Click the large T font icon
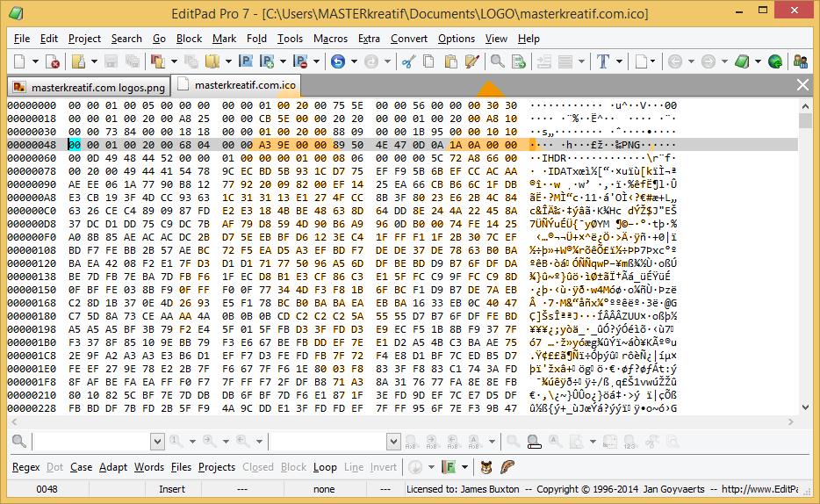Image resolution: width=820 pixels, height=504 pixels. coord(603,61)
